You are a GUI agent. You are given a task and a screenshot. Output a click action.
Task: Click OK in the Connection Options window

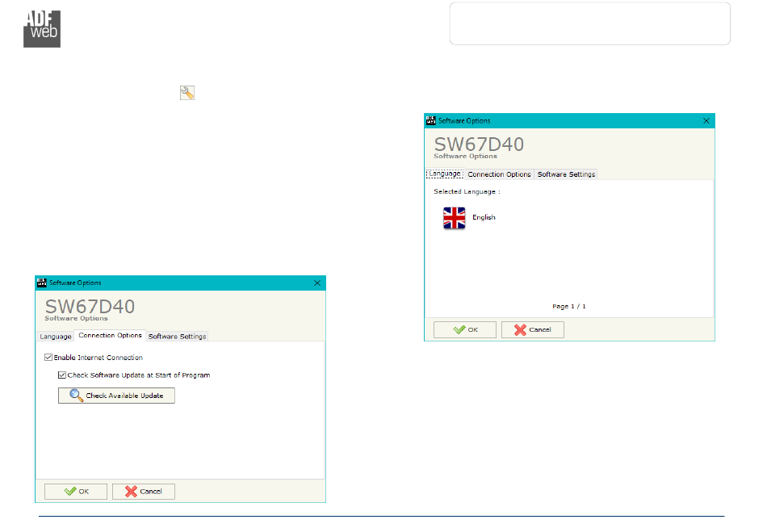coord(76,492)
